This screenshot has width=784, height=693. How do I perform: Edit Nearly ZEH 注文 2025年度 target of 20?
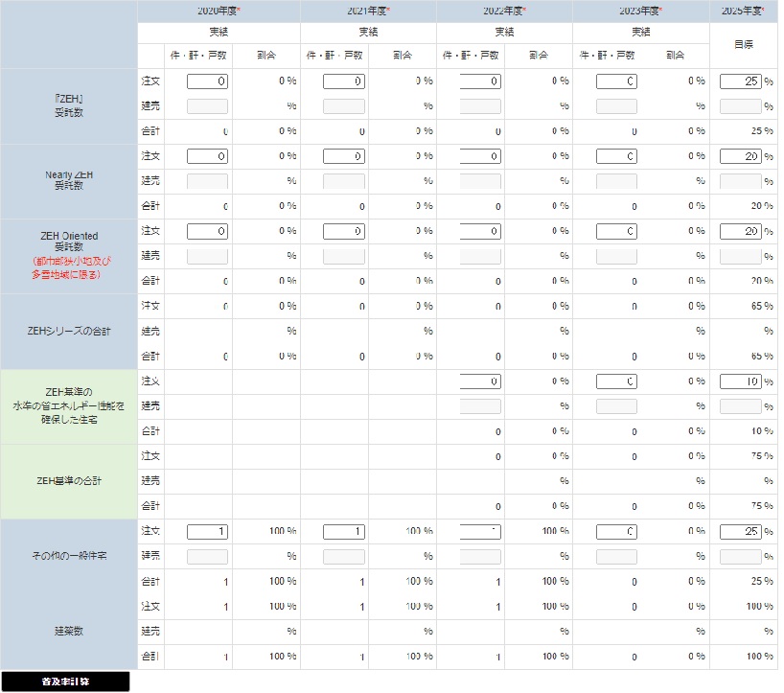click(741, 156)
